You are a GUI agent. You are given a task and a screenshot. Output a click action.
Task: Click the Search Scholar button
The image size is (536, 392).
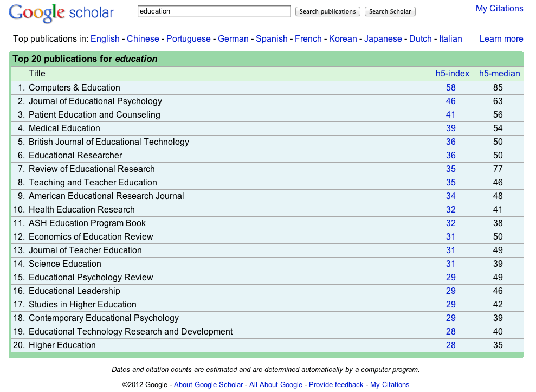click(390, 11)
